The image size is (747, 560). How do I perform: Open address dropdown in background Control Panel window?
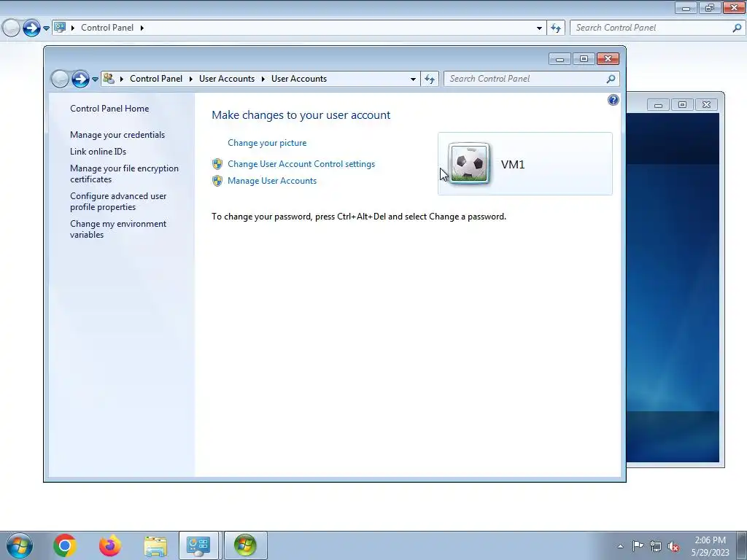tap(539, 28)
